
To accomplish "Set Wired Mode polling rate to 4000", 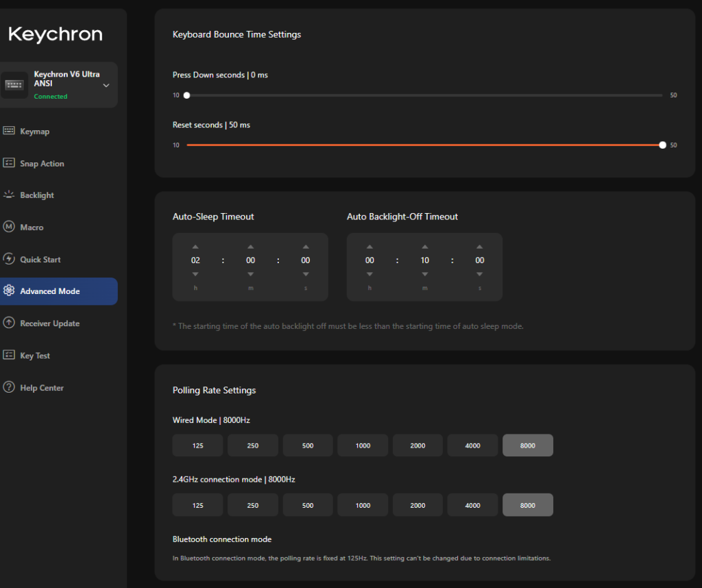I will (472, 445).
